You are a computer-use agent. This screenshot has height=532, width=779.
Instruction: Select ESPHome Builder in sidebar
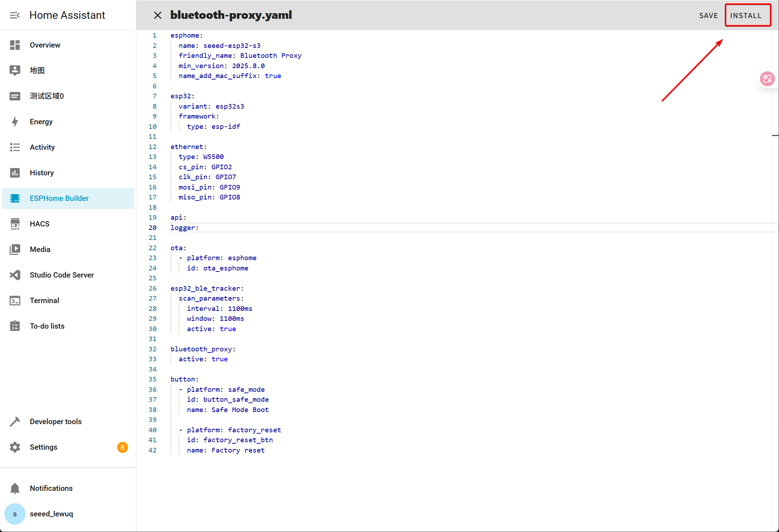point(59,198)
